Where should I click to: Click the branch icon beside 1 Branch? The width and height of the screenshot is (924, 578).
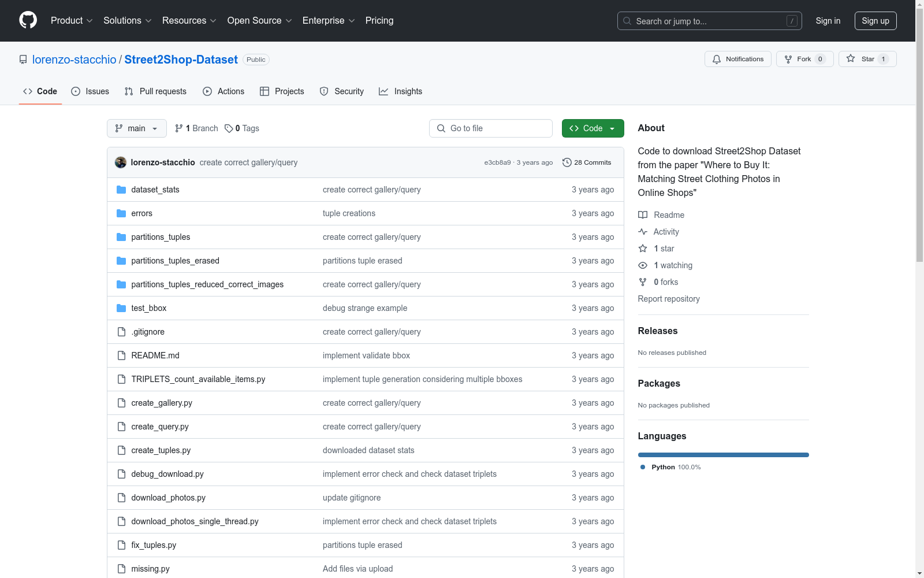[x=179, y=128]
